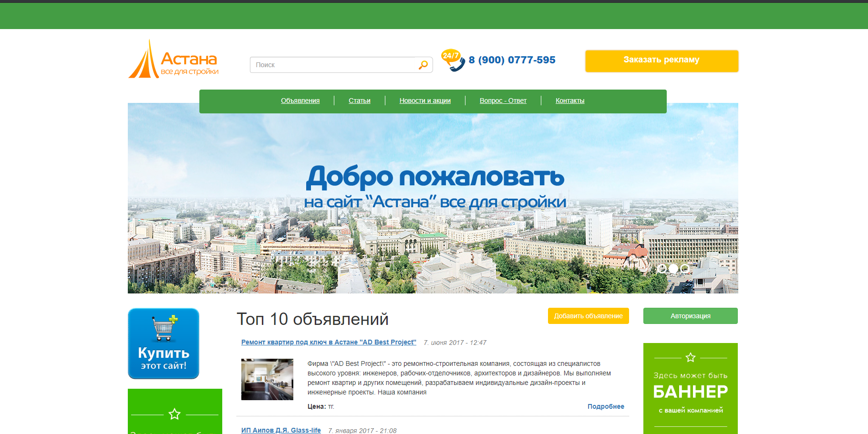Viewport: 868px width, 434px height.
Task: Show the first slide using the left carousel dot
Action: [x=662, y=269]
